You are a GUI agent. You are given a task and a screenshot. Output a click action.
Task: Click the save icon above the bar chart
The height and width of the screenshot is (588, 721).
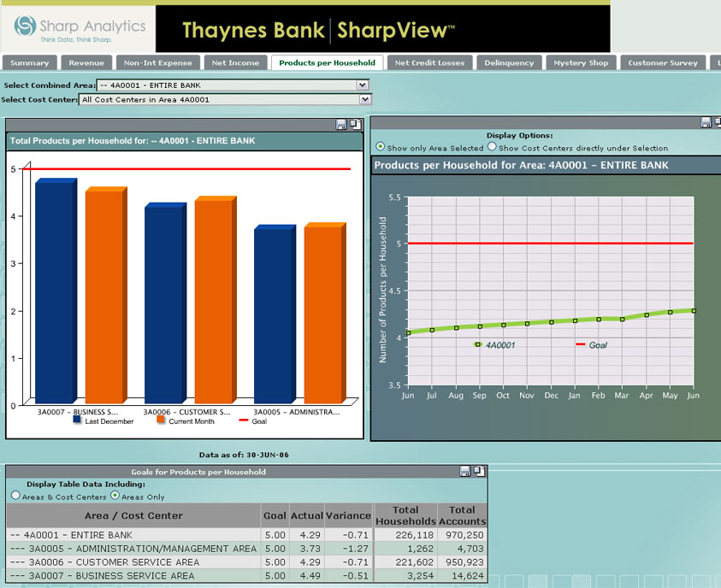pyautogui.click(x=342, y=124)
